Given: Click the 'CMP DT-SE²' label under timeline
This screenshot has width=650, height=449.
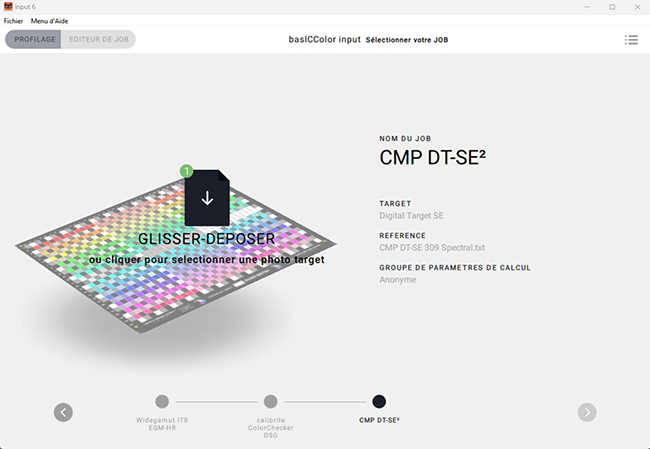Looking at the screenshot, I should click(x=379, y=420).
